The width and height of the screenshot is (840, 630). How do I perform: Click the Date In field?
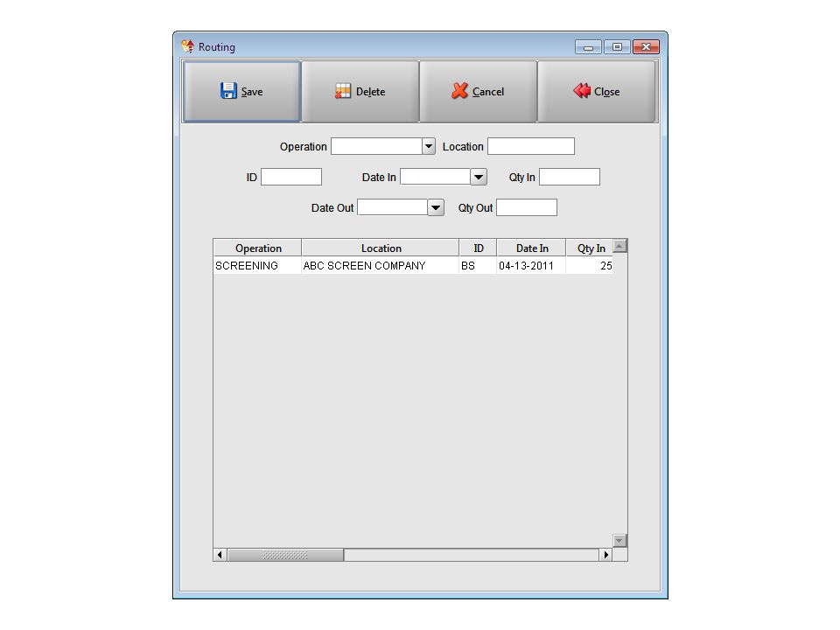click(436, 177)
